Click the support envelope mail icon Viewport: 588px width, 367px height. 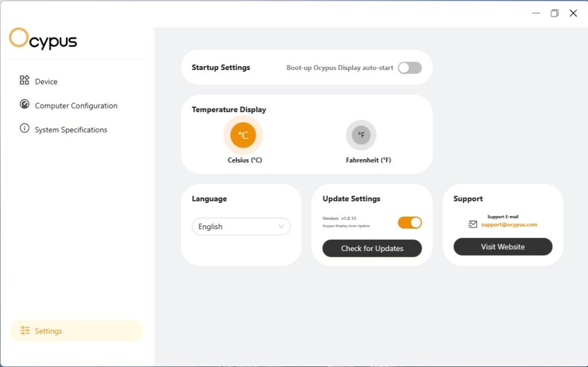473,224
